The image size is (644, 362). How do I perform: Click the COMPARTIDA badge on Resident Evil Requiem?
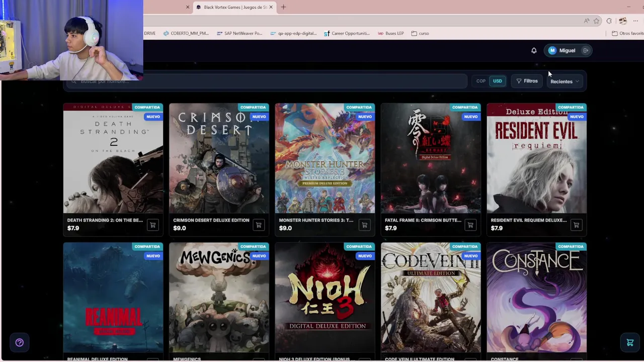click(571, 107)
